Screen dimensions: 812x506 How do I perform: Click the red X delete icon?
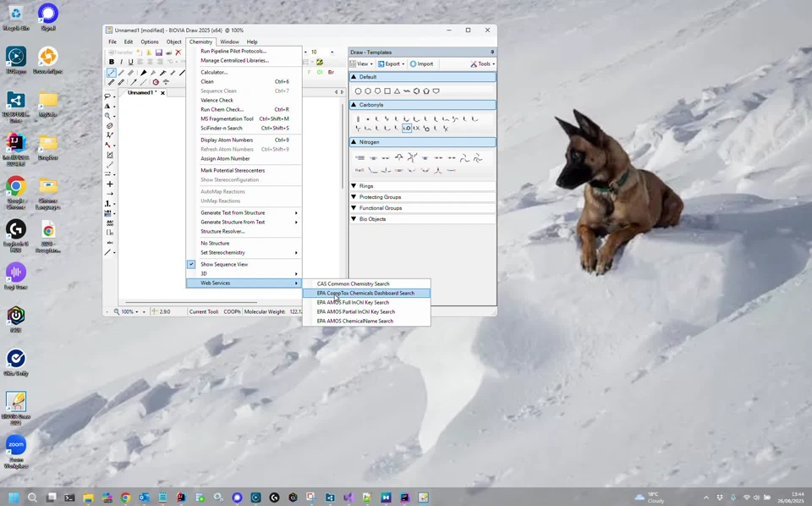(178, 52)
